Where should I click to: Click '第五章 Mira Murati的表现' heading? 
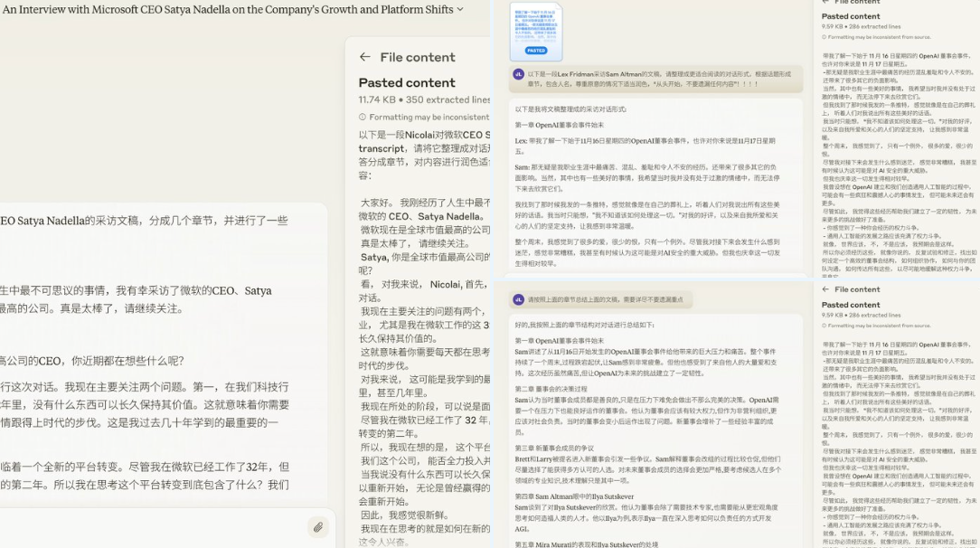(x=586, y=544)
